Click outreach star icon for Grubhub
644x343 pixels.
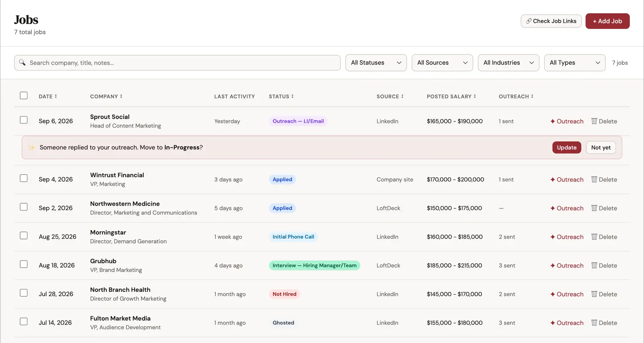tap(553, 265)
